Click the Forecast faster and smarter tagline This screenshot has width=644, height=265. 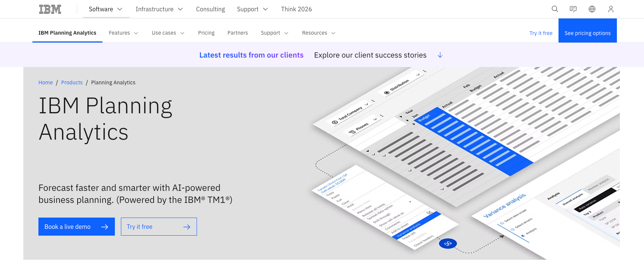136,194
